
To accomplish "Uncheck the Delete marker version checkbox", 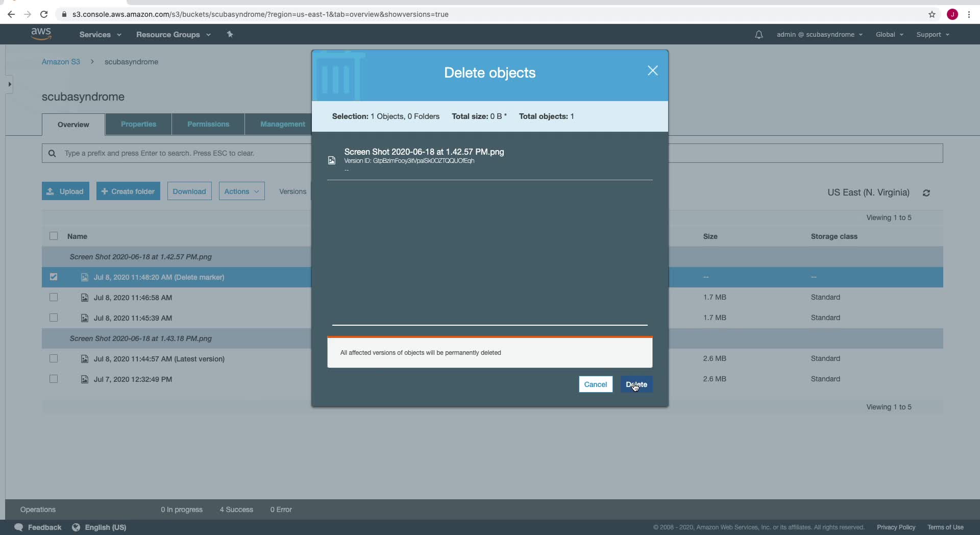I will [x=54, y=277].
